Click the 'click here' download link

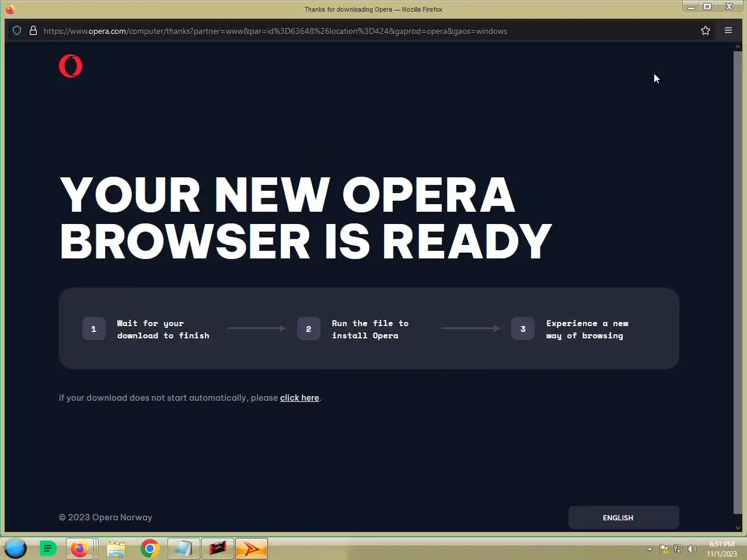pos(299,398)
